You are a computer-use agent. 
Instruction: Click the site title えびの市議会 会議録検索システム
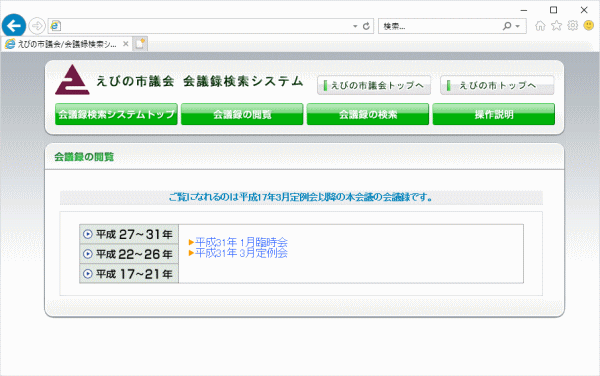point(199,81)
